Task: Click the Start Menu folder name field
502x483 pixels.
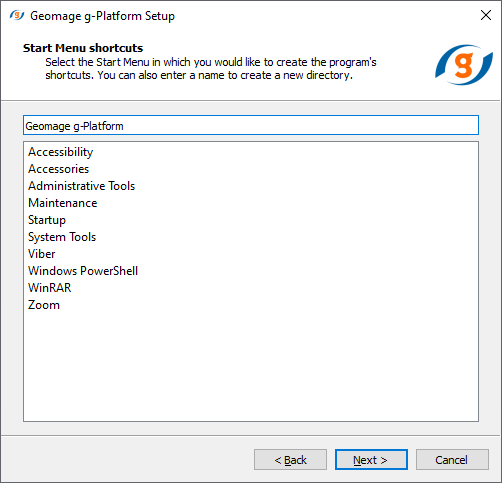Action: [251, 125]
